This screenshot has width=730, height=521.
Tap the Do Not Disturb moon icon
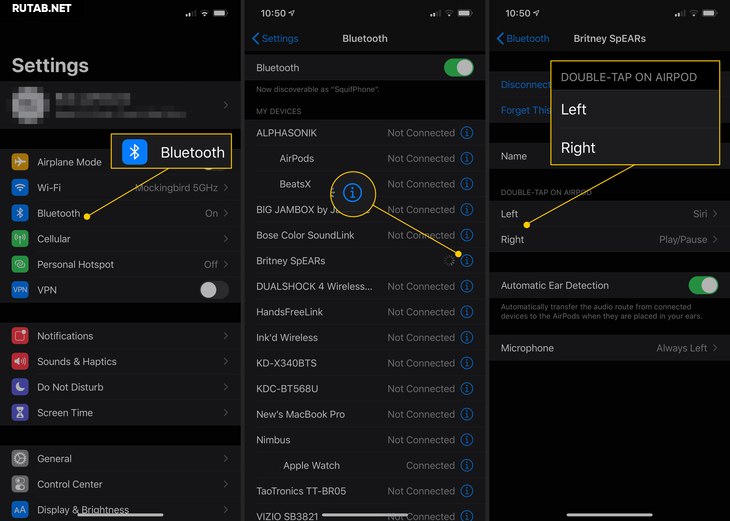20,387
